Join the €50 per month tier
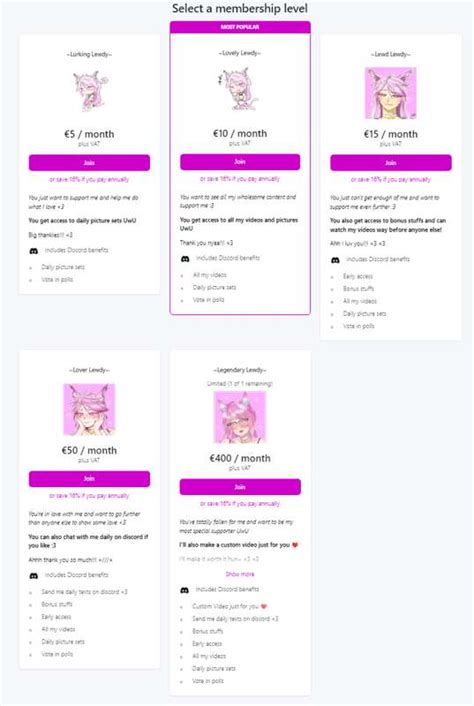The height and width of the screenshot is (706, 474). (89, 479)
